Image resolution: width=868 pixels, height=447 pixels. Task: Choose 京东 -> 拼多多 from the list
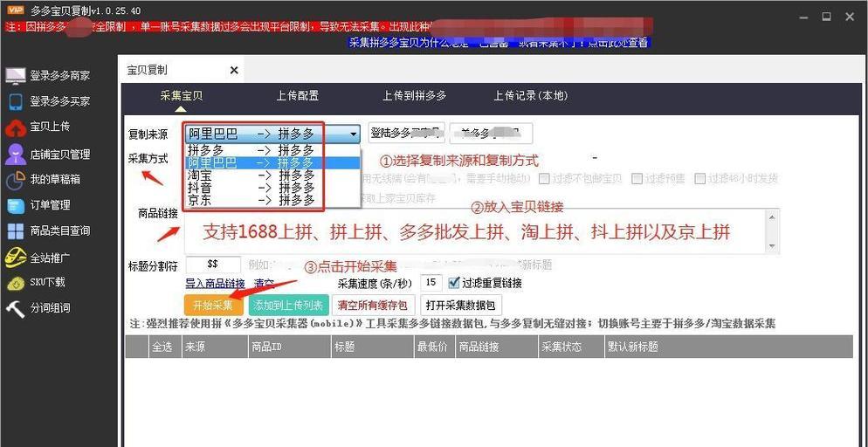pos(272,200)
